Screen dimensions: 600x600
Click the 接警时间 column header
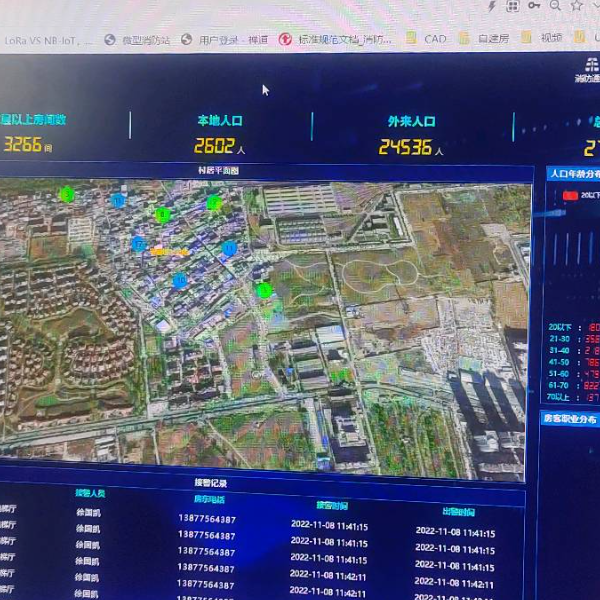(332, 506)
